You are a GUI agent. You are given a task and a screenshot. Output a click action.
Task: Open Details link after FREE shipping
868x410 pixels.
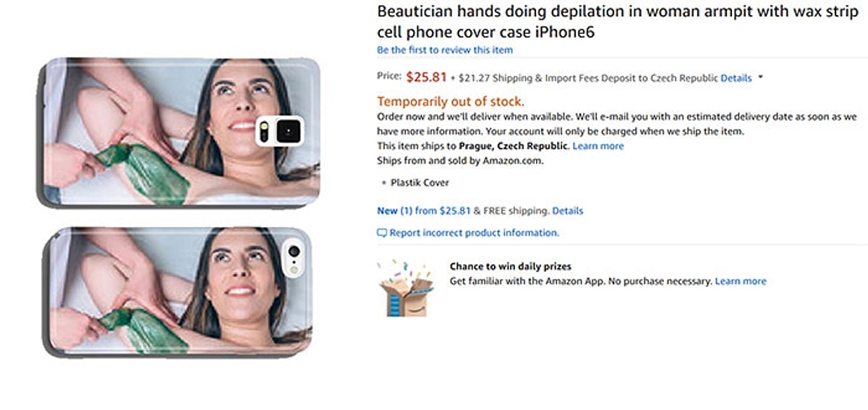[x=568, y=211]
